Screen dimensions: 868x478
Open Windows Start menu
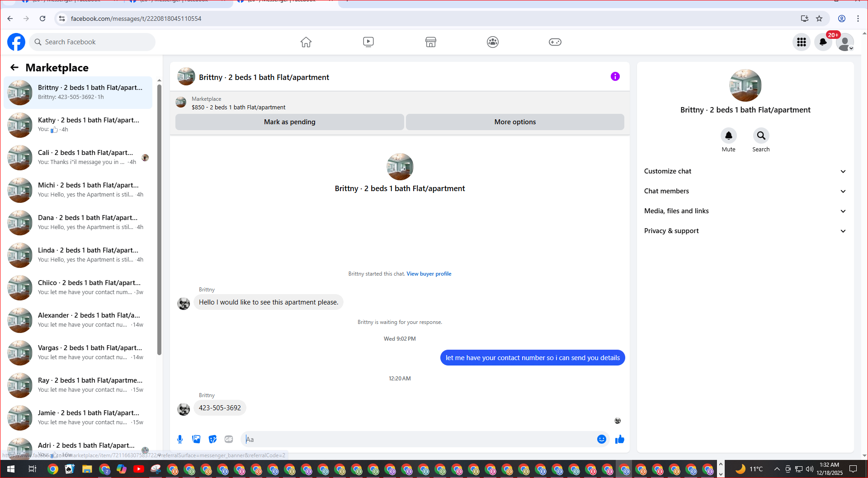tap(11, 469)
